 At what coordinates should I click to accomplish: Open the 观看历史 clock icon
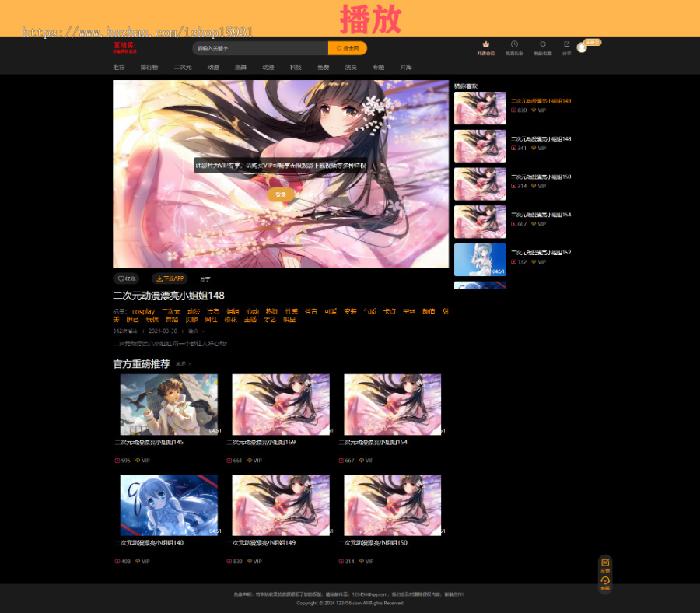[514, 44]
